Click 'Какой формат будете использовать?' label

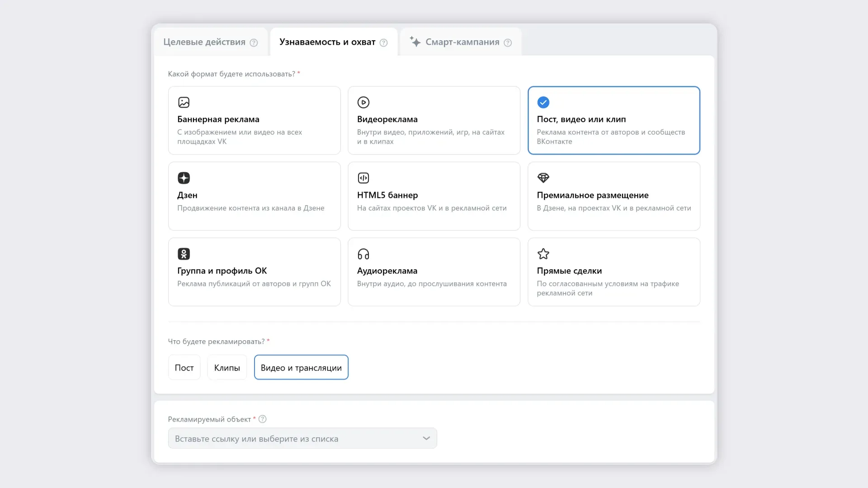[231, 74]
